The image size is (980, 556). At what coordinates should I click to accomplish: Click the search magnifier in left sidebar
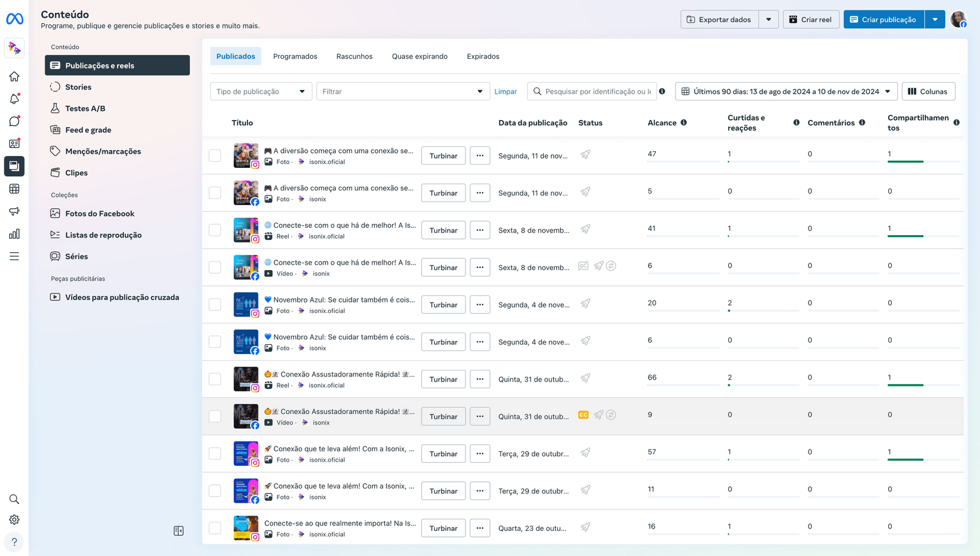[x=14, y=499]
